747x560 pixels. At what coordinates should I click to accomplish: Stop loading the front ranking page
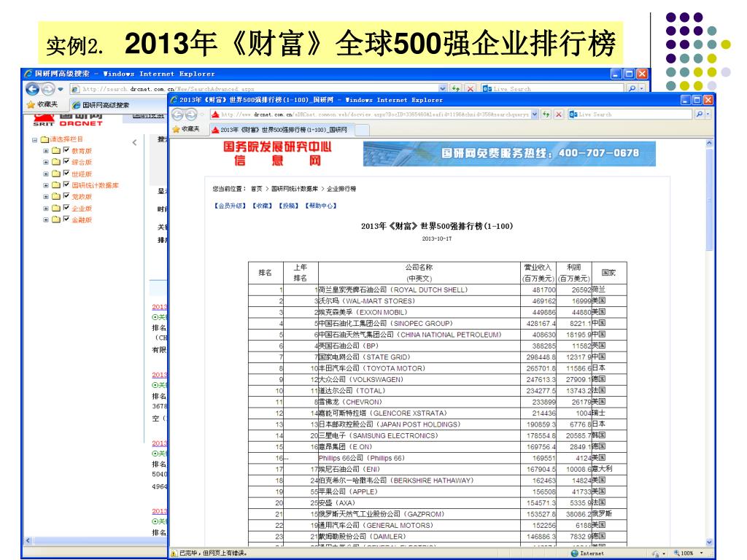coord(559,114)
